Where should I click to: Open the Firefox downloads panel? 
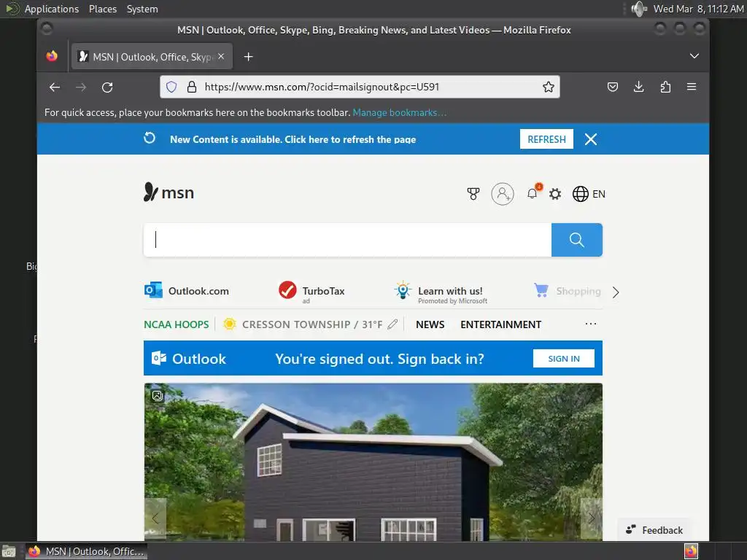639,87
